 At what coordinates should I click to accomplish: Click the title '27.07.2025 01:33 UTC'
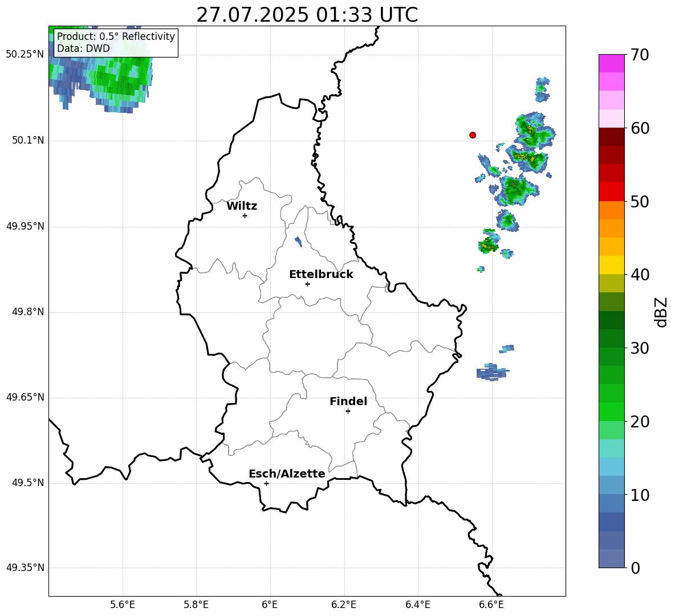(307, 15)
